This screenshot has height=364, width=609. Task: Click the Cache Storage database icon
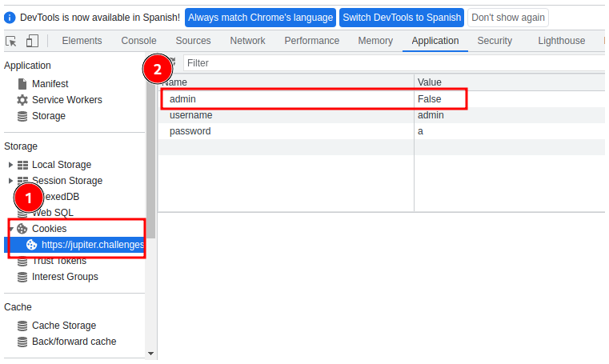click(x=22, y=326)
